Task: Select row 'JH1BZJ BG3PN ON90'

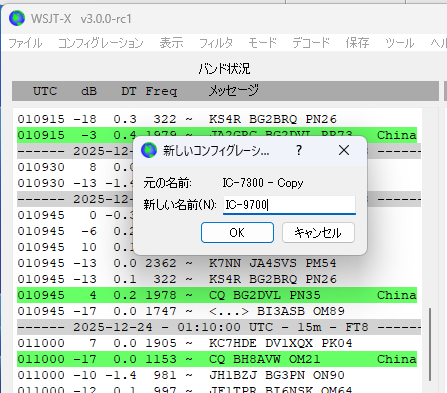Action: click(x=217, y=375)
